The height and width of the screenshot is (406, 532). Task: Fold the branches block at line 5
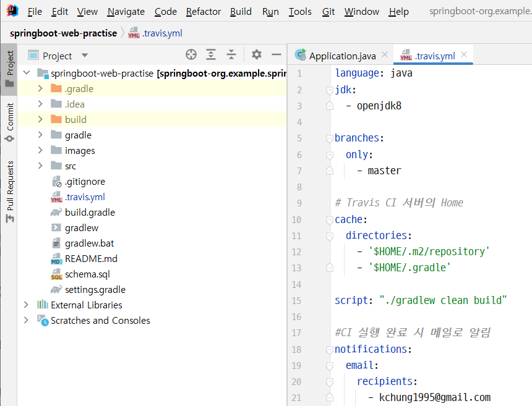(x=330, y=138)
